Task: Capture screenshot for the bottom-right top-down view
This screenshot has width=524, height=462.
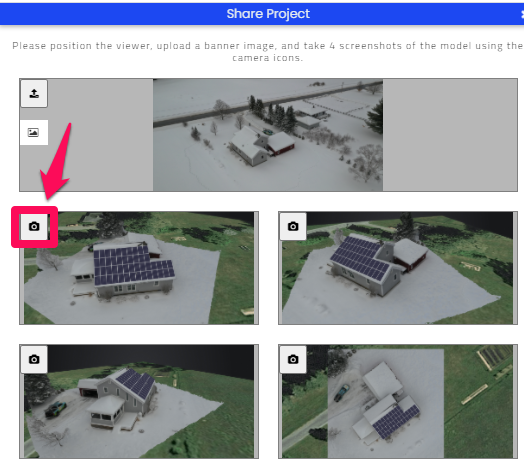Action: (293, 359)
